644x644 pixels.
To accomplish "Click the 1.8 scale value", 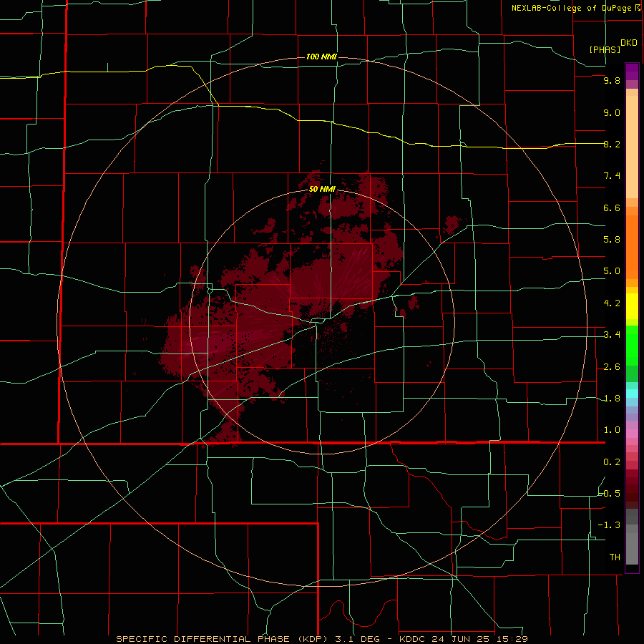I will click(x=612, y=399).
